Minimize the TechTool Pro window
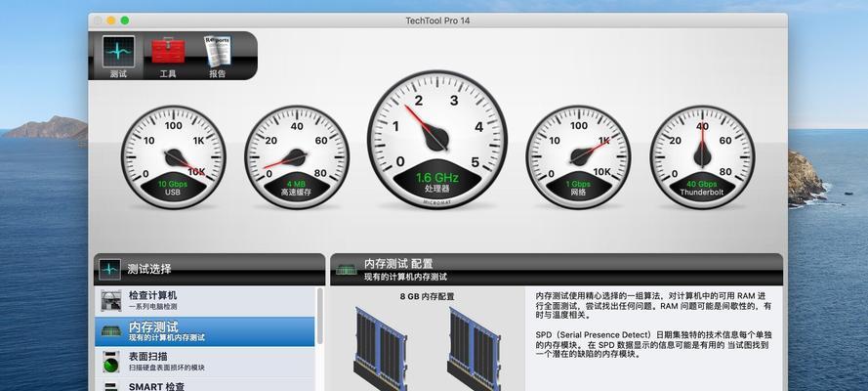 tap(111, 21)
